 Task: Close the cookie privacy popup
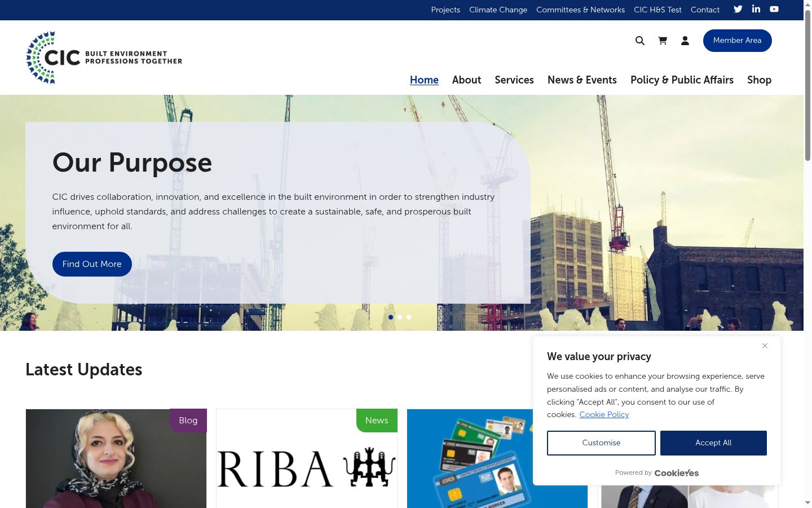point(765,345)
